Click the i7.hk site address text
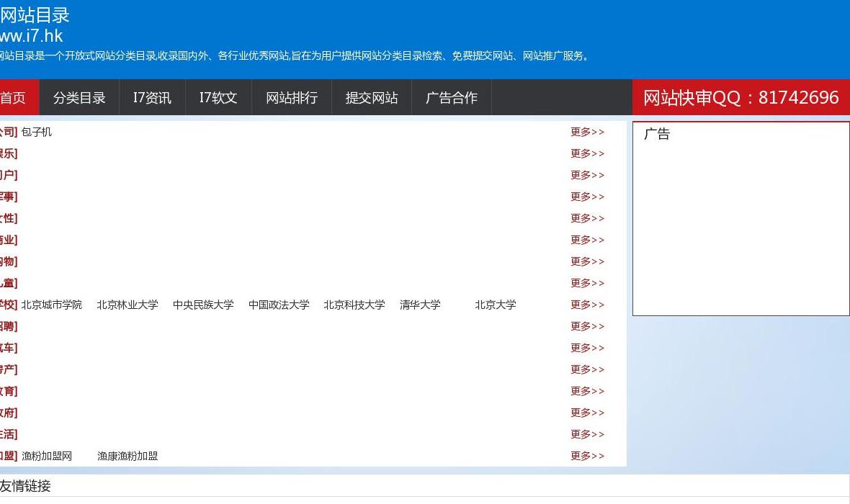Image resolution: width=850 pixels, height=504 pixels. (32, 36)
